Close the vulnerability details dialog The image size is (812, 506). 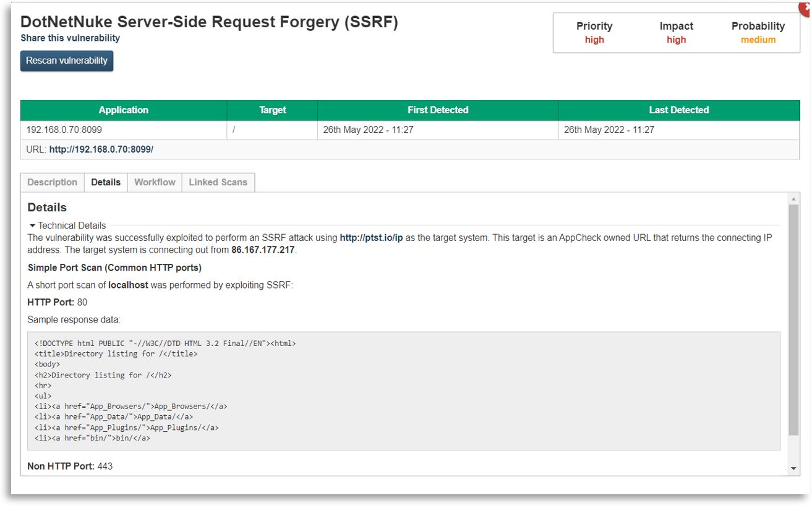pyautogui.click(x=806, y=5)
